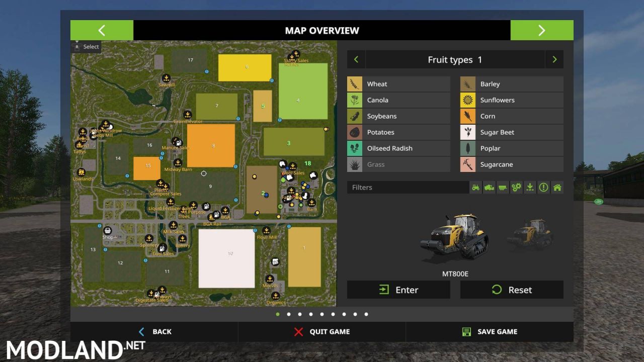Click SAVE GAME
Screen dimensions: 644x362
(x=490, y=332)
